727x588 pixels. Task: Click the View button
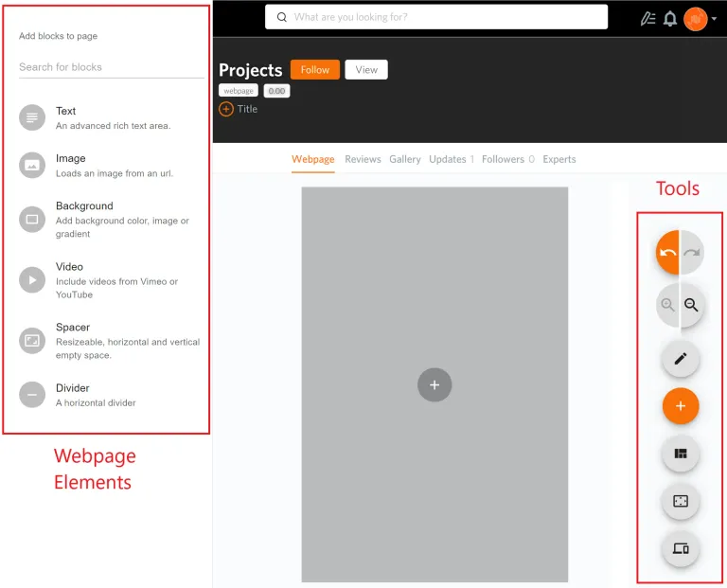[366, 69]
